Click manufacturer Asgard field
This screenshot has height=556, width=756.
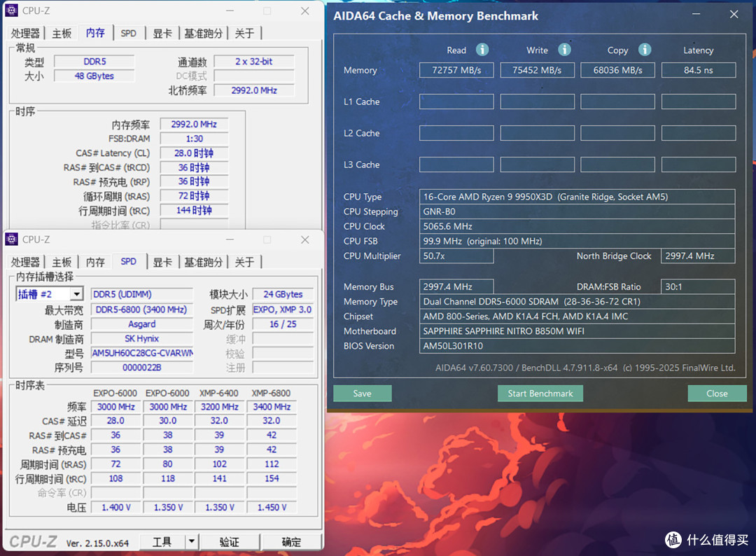[x=141, y=324]
